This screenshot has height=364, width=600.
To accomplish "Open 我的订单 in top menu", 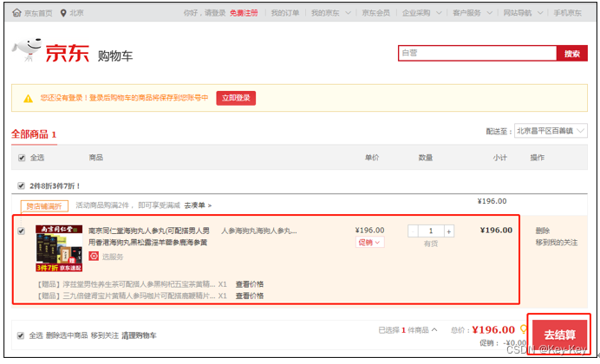I will click(x=285, y=13).
